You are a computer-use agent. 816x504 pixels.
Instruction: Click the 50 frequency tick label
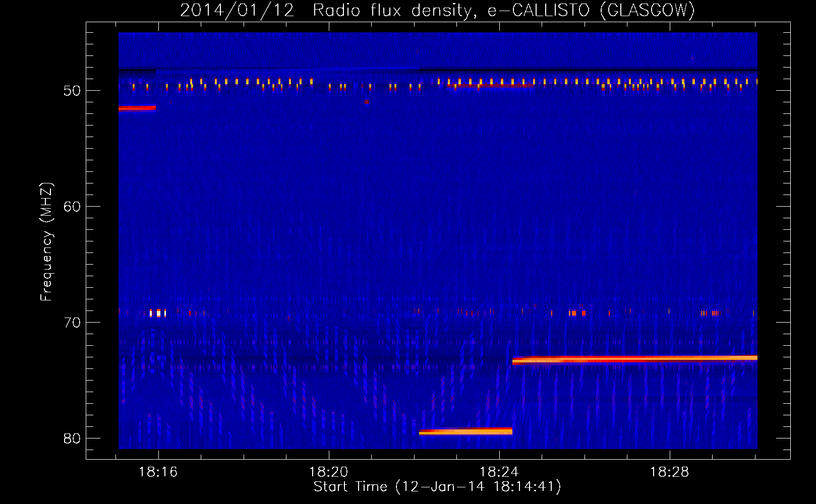coord(72,91)
